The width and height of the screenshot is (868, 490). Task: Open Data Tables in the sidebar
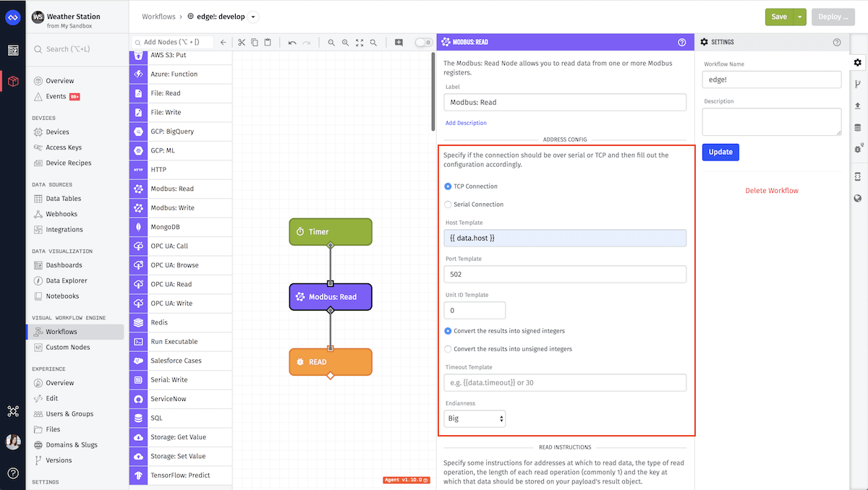[x=63, y=199]
